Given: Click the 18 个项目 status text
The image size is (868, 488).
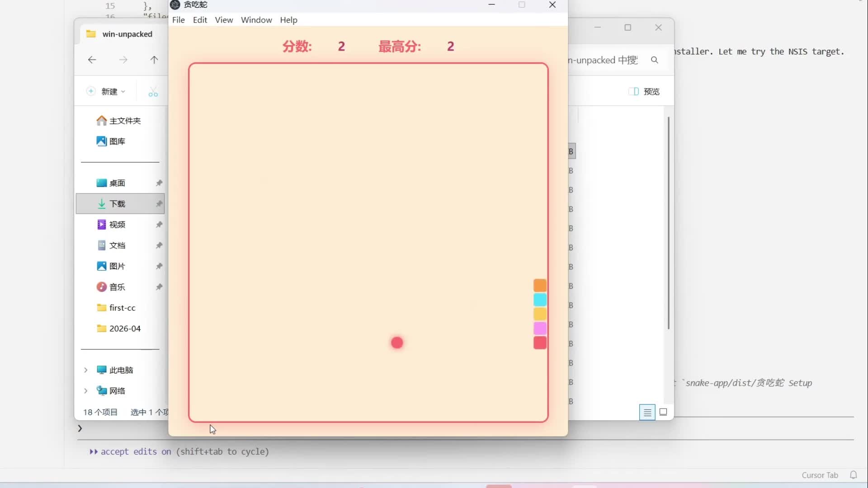Looking at the screenshot, I should pyautogui.click(x=100, y=412).
